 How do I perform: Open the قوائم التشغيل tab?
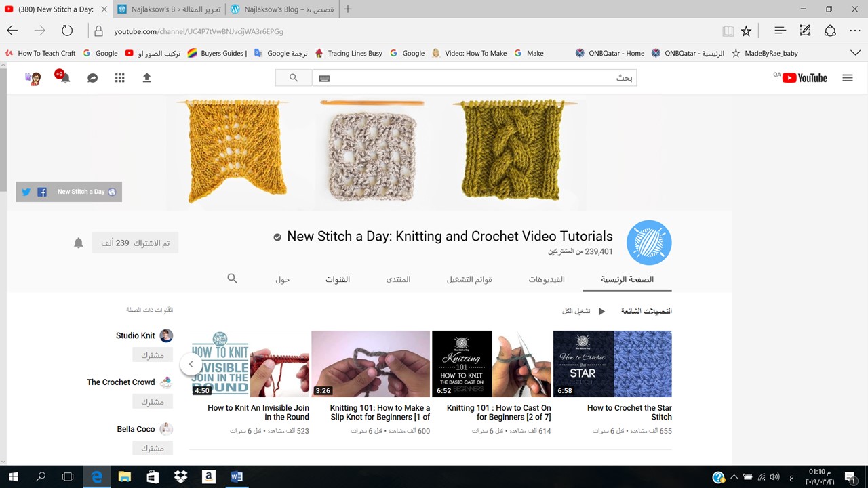[469, 279]
